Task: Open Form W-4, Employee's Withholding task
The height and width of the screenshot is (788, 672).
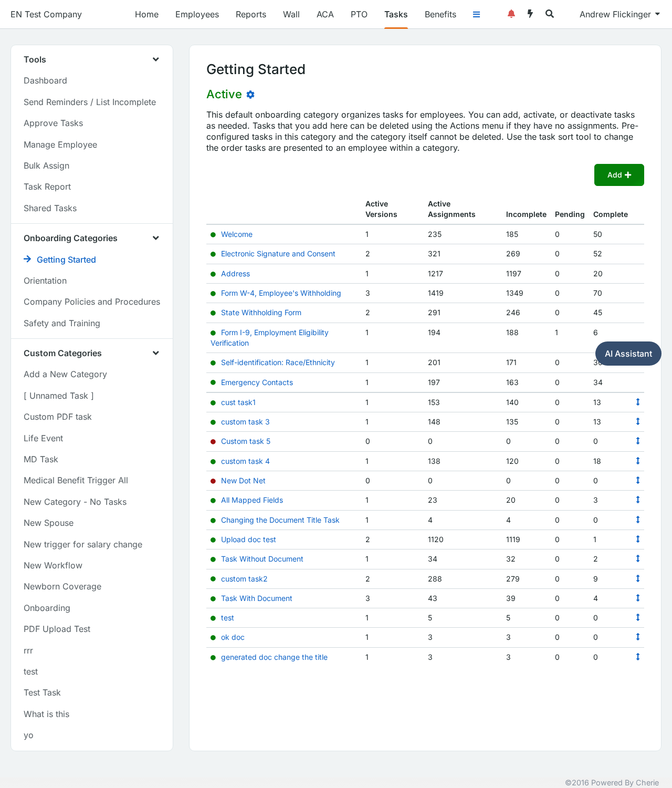Action: [x=281, y=293]
